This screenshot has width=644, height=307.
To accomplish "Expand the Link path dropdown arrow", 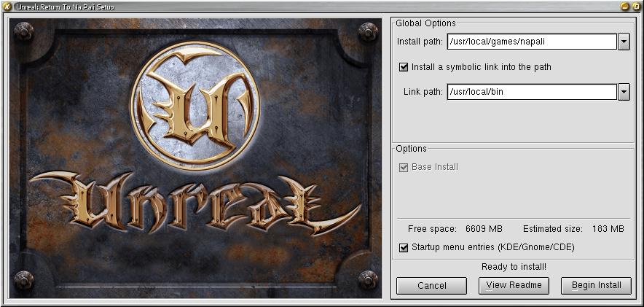I will (x=624, y=92).
